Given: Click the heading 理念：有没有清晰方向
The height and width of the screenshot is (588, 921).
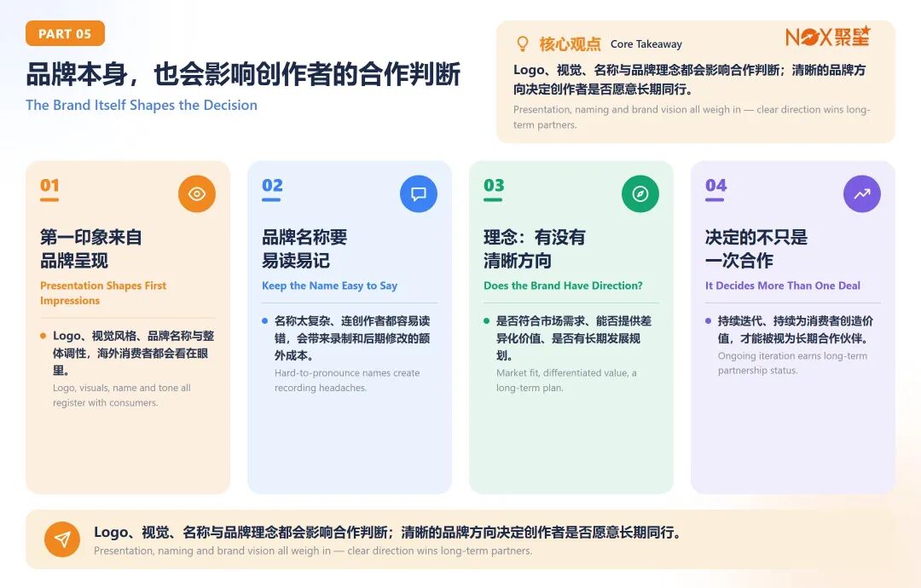Looking at the screenshot, I should [535, 249].
